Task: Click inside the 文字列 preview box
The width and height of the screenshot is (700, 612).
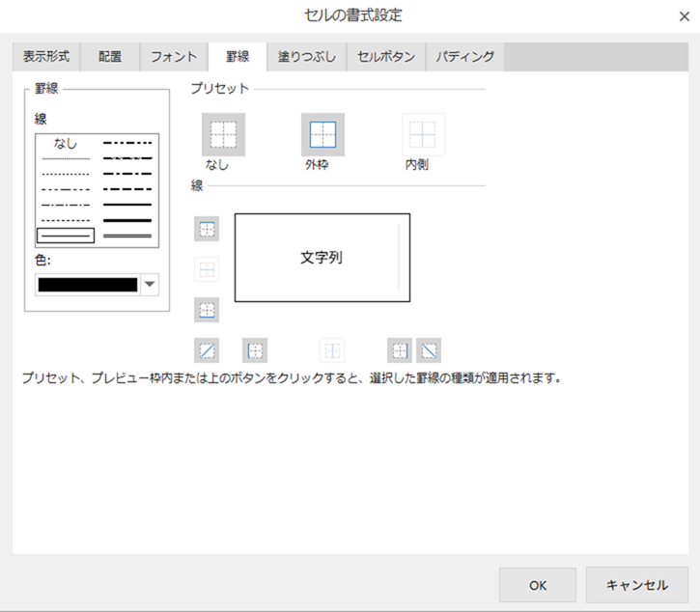Action: pyautogui.click(x=322, y=258)
